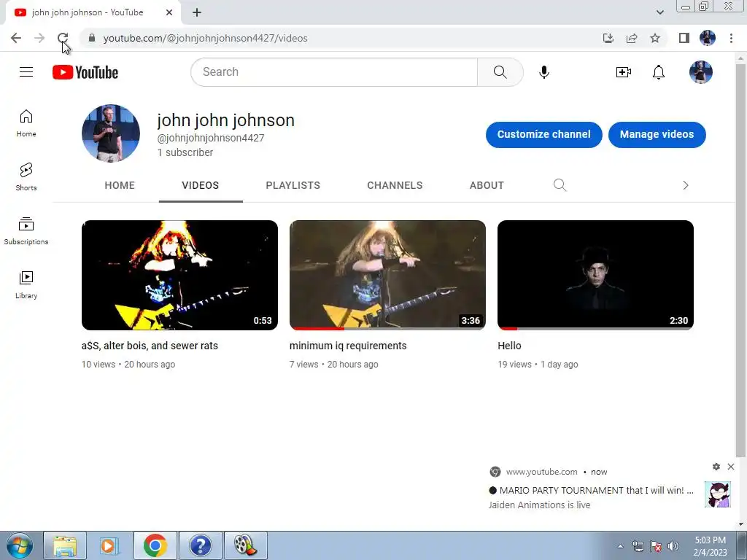The width and height of the screenshot is (747, 560).
Task: Click the YouTube logo
Action: coord(85,72)
